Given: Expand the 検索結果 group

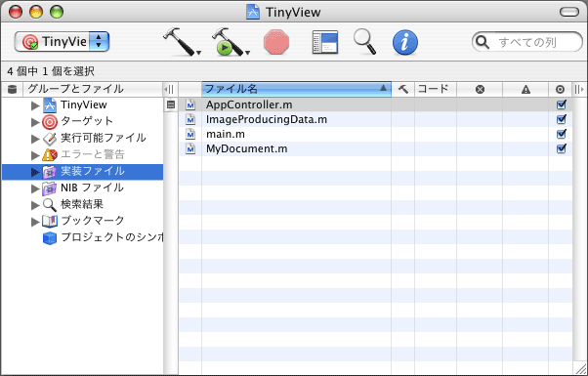Looking at the screenshot, I should [x=35, y=205].
